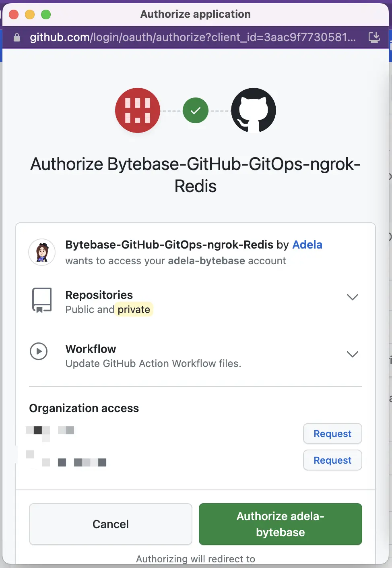The image size is (392, 568).
Task: Click the Repositories book icon
Action: coord(41,300)
